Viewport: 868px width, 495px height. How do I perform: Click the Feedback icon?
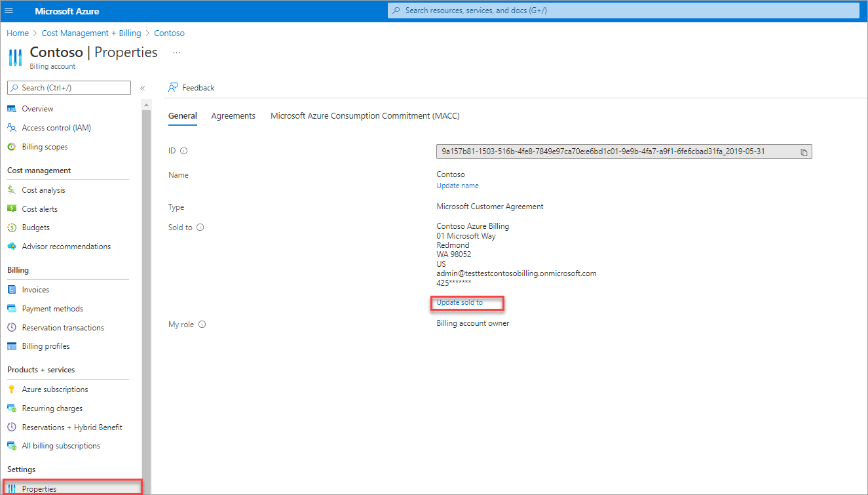click(173, 87)
